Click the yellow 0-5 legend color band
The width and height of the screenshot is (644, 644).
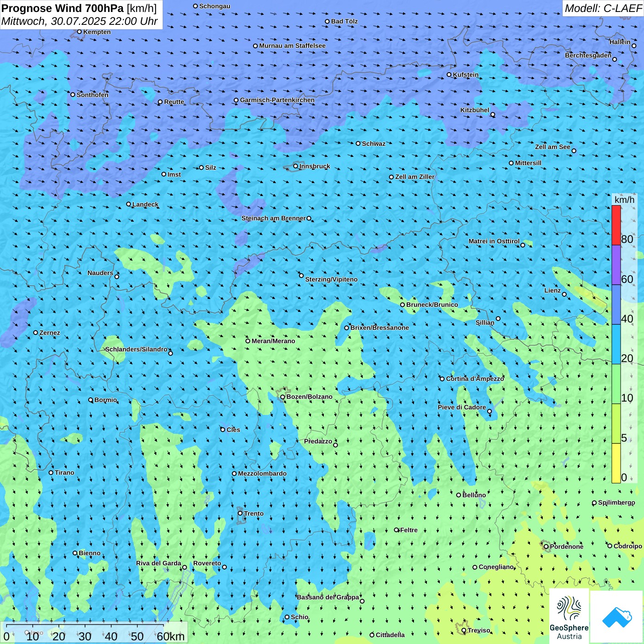[x=616, y=463]
